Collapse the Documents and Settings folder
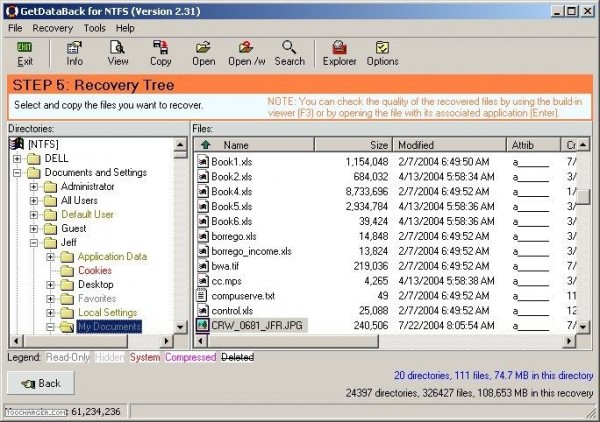Viewport: 600px width, 422px height. (x=19, y=173)
